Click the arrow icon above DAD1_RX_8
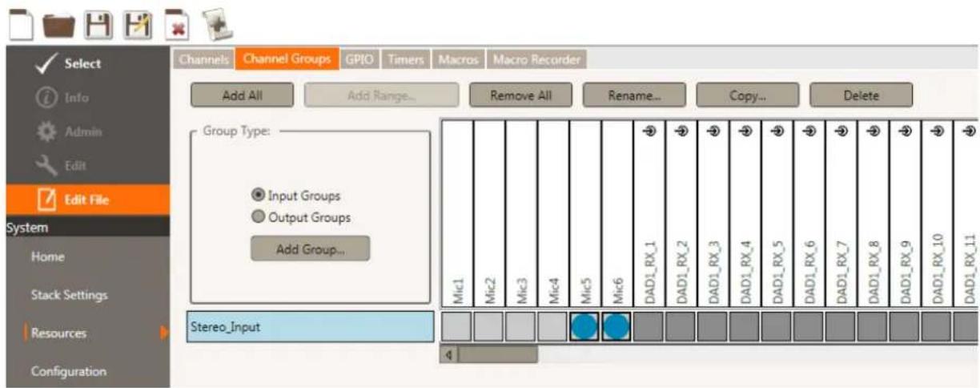Image resolution: width=980 pixels, height=388 pixels. [874, 130]
